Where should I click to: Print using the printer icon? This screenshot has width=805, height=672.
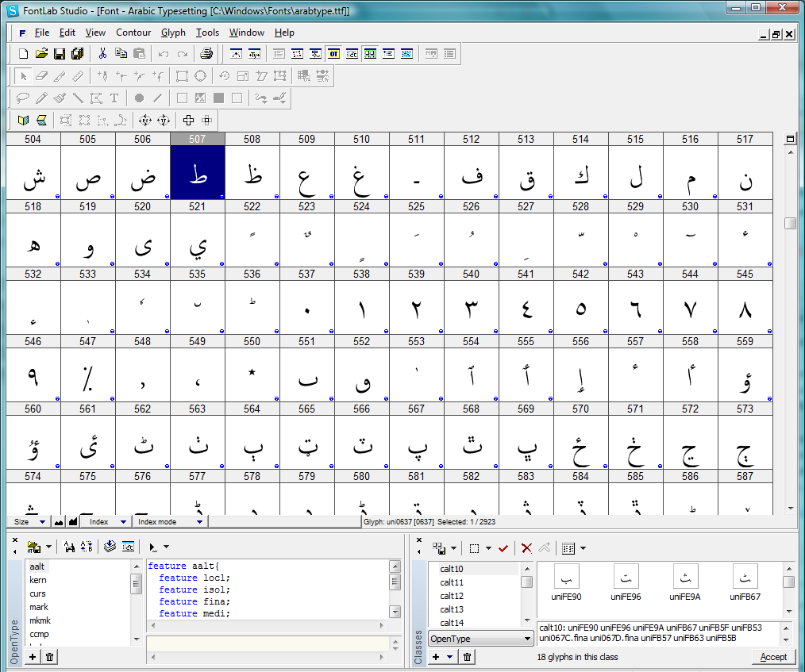206,54
